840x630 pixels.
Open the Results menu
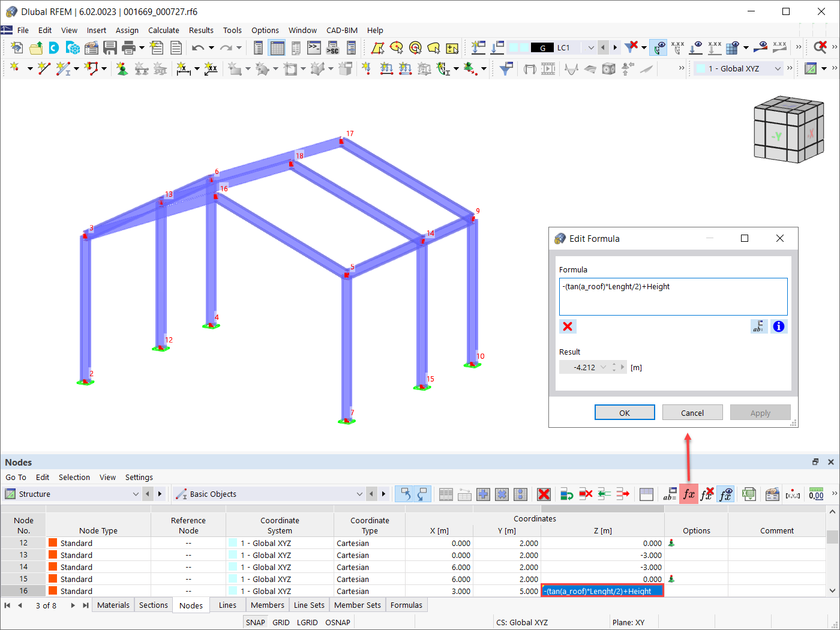(x=201, y=30)
